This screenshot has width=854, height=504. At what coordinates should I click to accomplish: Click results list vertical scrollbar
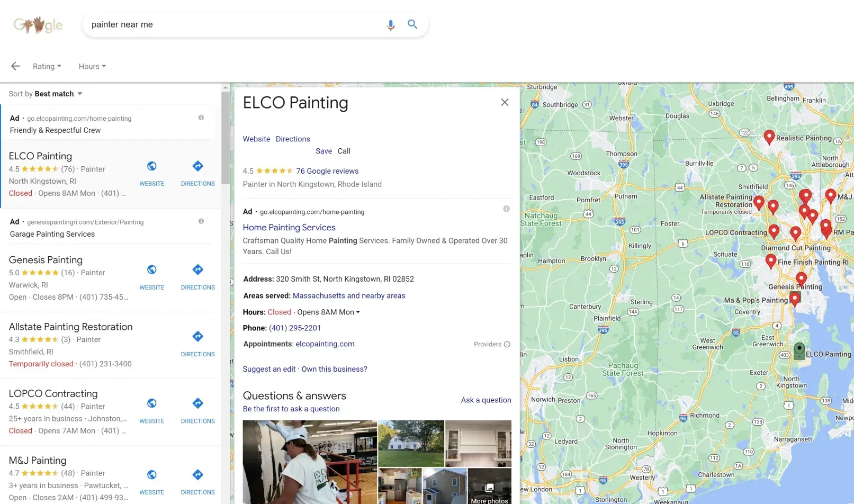(x=226, y=138)
